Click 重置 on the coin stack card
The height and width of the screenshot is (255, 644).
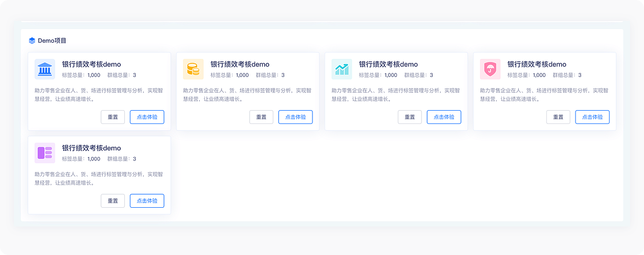[x=261, y=117]
